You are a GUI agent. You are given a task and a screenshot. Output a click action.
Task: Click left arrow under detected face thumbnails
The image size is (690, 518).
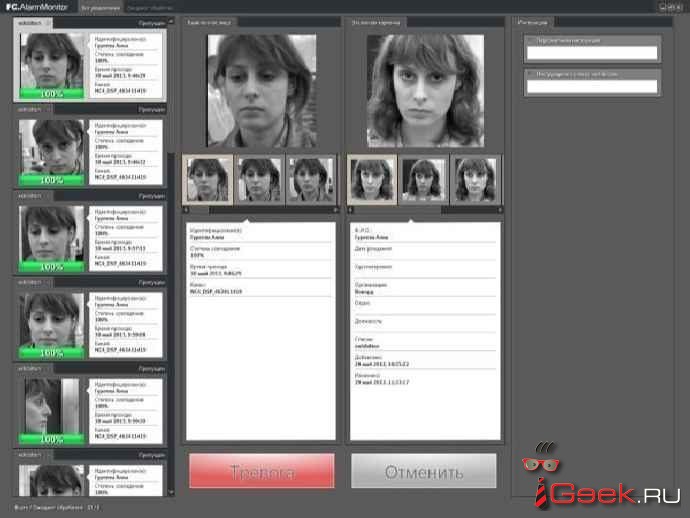click(x=186, y=210)
